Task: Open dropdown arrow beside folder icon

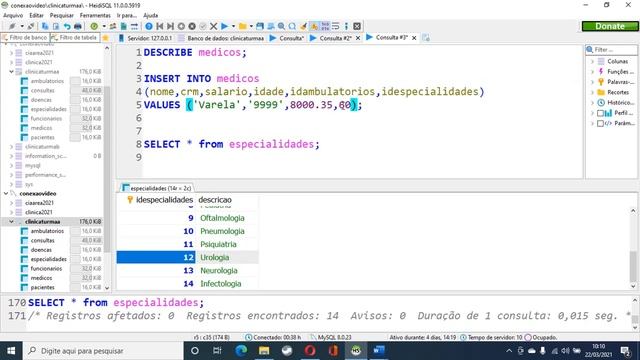Action: point(251,26)
